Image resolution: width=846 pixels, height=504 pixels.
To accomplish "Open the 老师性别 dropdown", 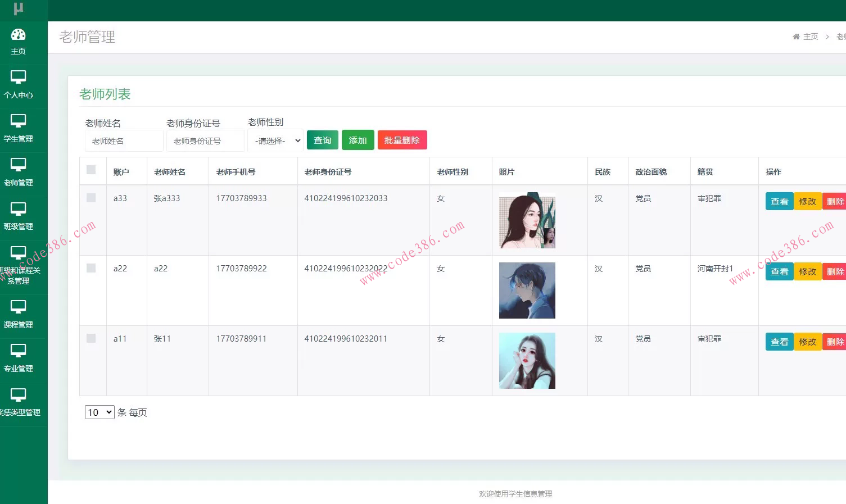I will 275,140.
